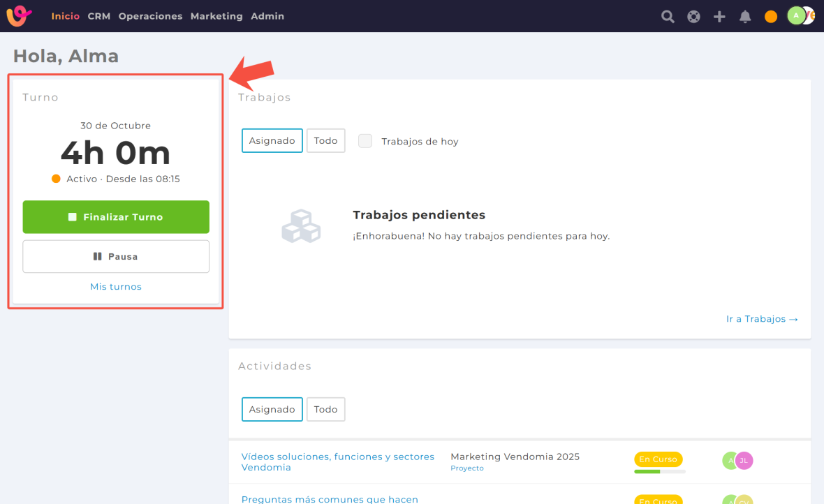Select Todo filter in Actividades
This screenshot has height=504, width=824.
tap(325, 410)
